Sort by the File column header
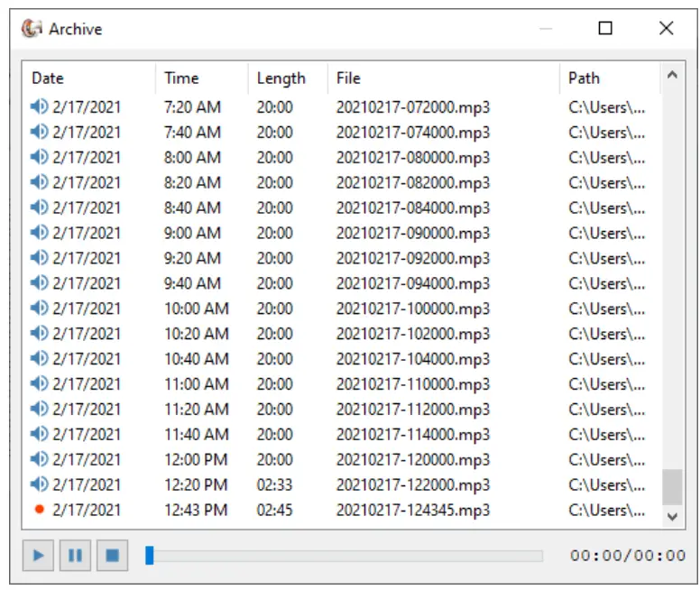 pos(444,78)
